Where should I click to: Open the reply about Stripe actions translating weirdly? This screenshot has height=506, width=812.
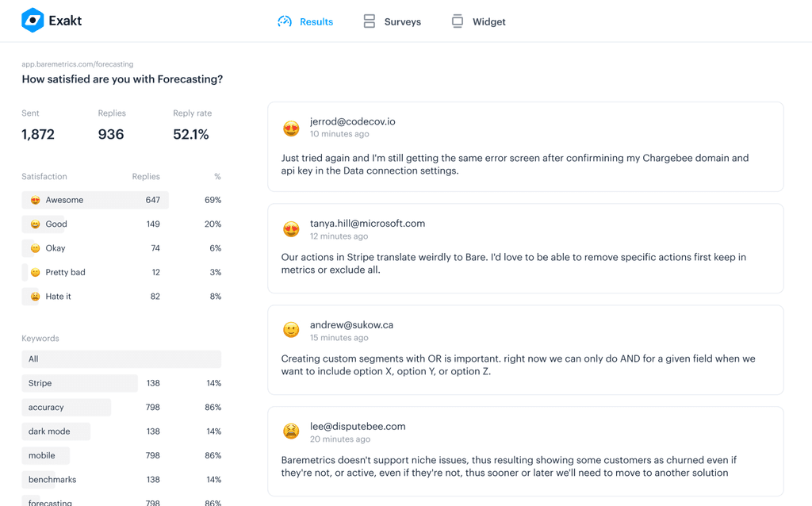point(526,248)
